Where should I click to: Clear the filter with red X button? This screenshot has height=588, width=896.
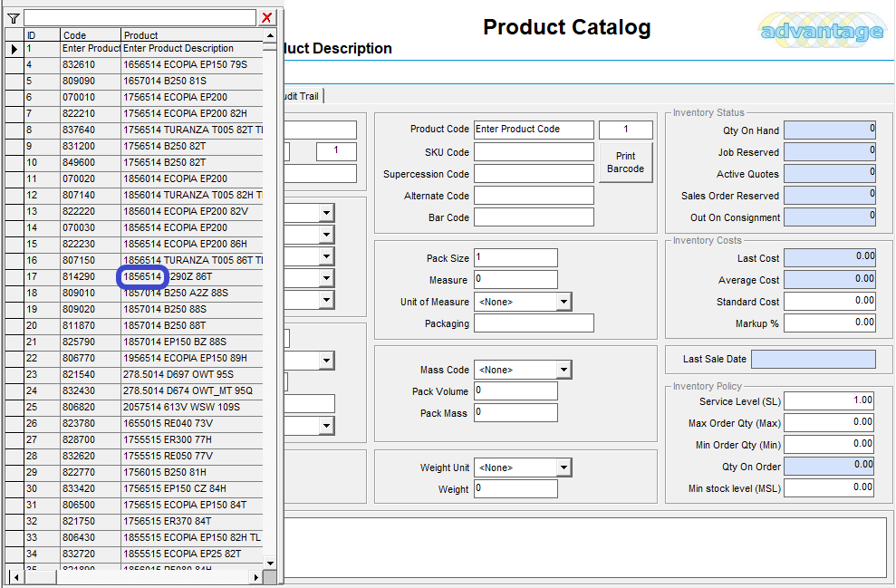pyautogui.click(x=266, y=18)
